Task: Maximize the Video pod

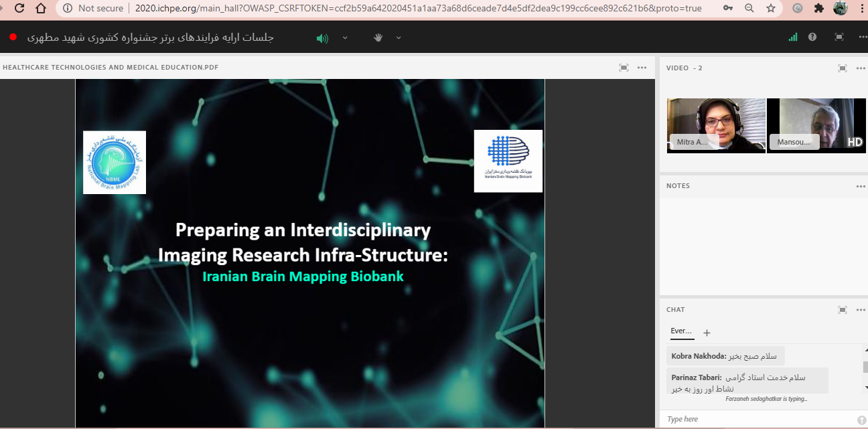Action: [843, 68]
